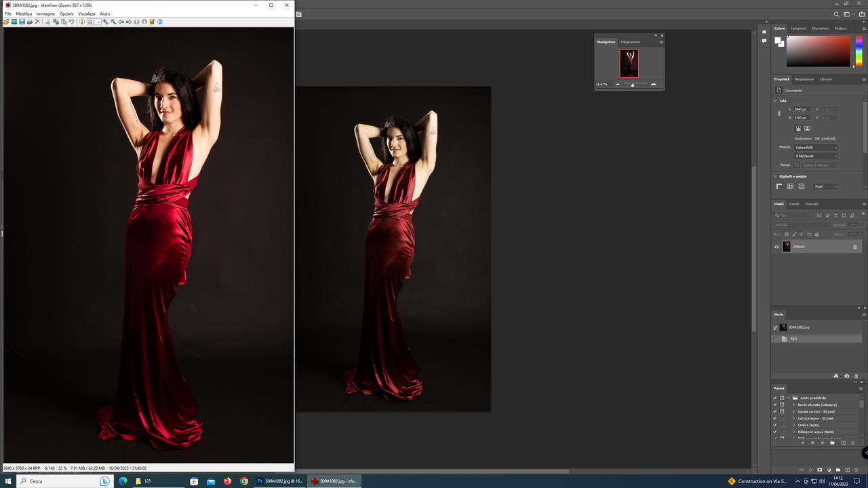Click the Zoom In magnifier in IrfanView

click(106, 22)
